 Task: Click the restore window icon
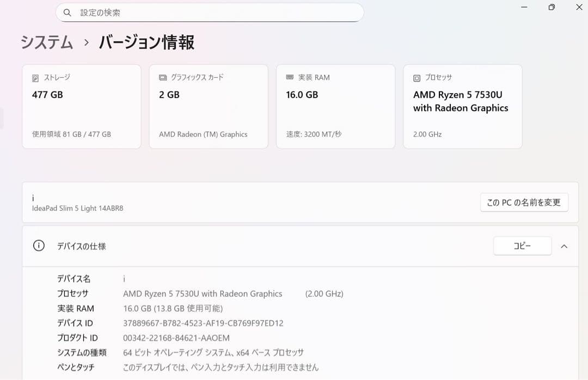[550, 7]
